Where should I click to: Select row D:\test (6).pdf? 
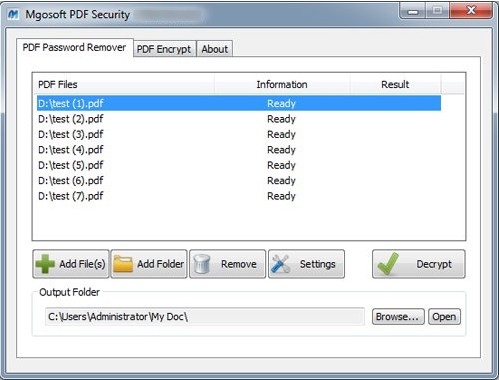[239, 180]
